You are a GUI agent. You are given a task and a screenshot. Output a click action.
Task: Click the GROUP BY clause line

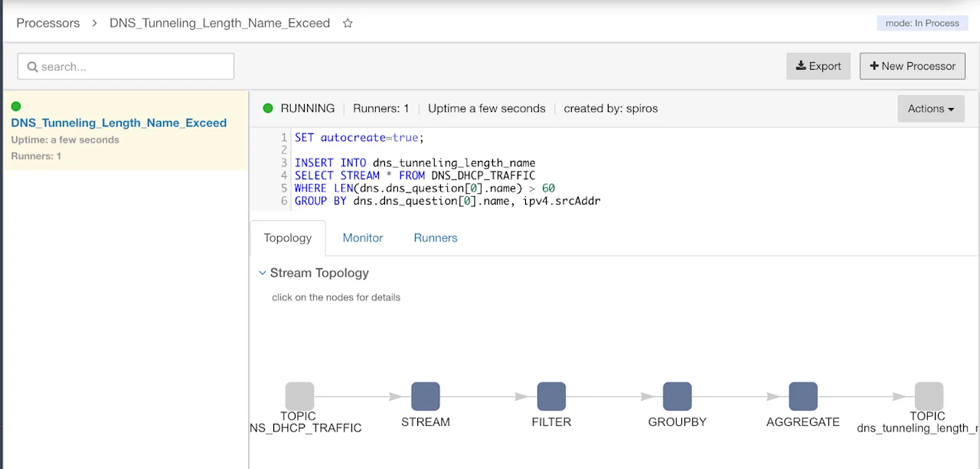click(448, 201)
